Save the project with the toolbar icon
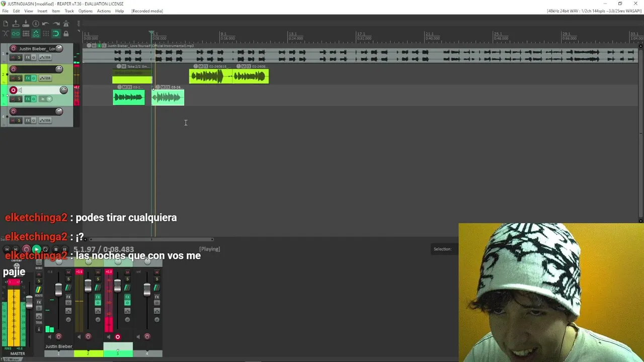The height and width of the screenshot is (362, 644). click(x=26, y=24)
